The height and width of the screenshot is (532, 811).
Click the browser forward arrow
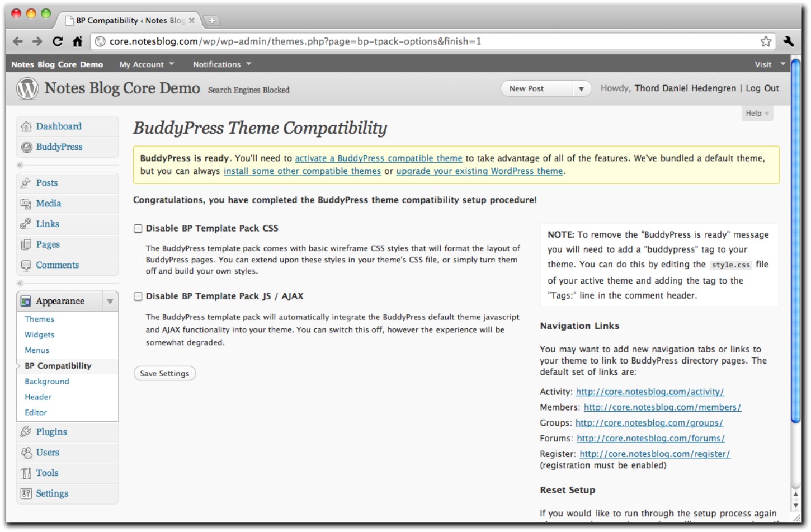(37, 41)
